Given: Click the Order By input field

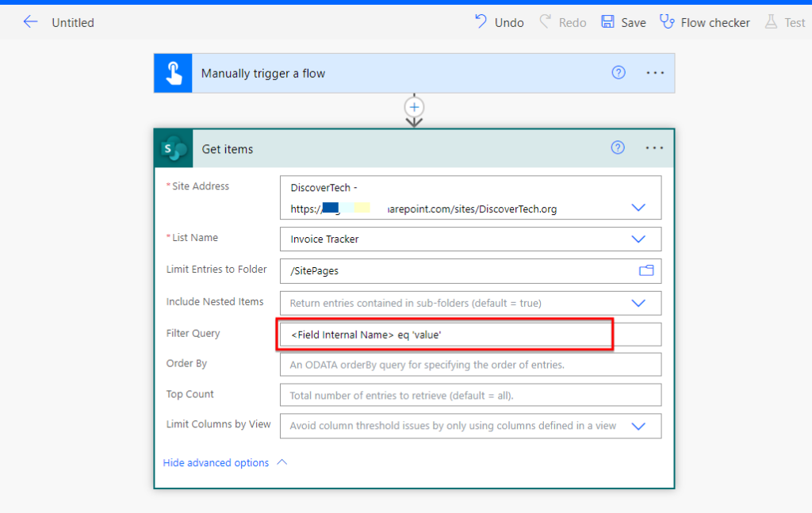Looking at the screenshot, I should (470, 365).
